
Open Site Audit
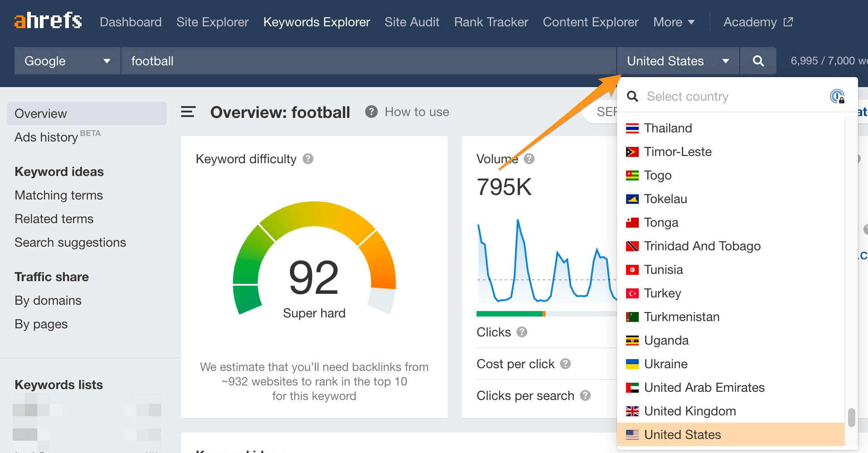[x=412, y=22]
